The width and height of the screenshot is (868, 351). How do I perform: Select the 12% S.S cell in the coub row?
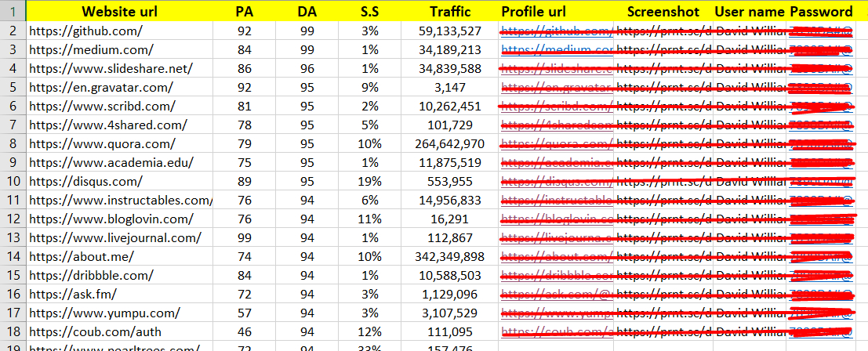pyautogui.click(x=368, y=331)
